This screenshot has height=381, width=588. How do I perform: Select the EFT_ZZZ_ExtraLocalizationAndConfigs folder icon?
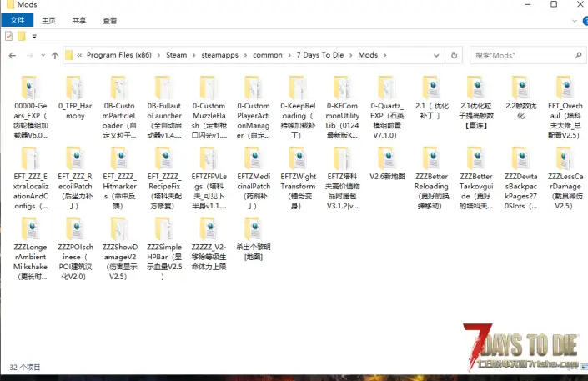(x=30, y=158)
